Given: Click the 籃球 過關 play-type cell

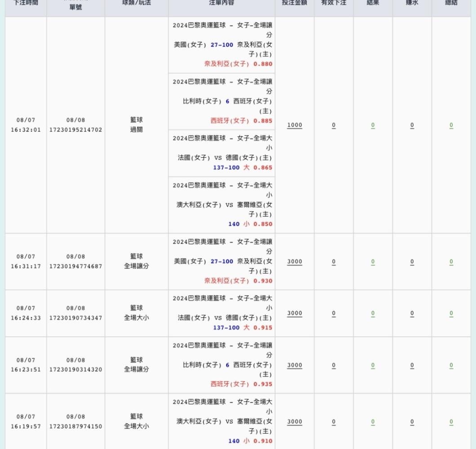Looking at the screenshot, I should (136, 125).
